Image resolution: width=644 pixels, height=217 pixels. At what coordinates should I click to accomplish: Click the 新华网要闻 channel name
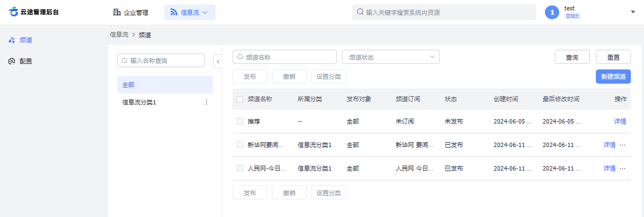[266, 145]
